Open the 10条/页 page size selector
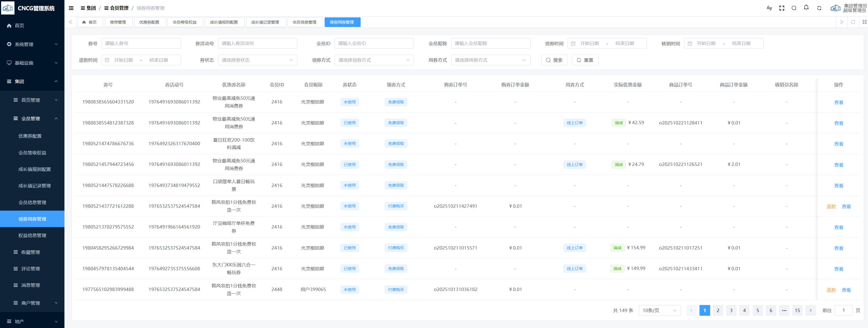 (659, 310)
